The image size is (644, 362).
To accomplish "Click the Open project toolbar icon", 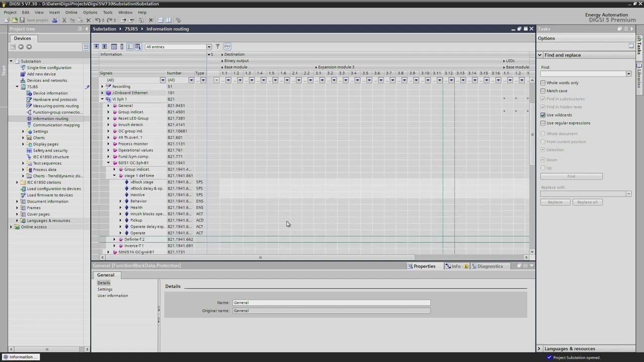I will (x=15, y=20).
